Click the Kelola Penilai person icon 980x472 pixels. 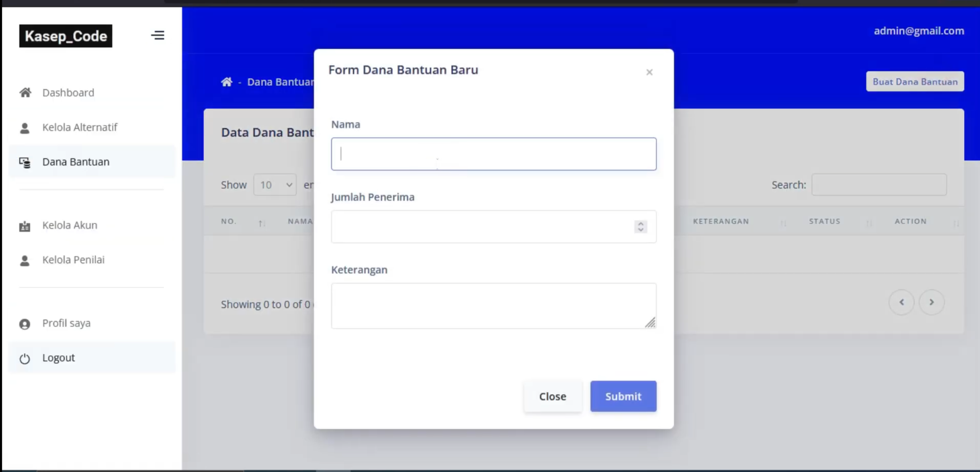click(25, 260)
